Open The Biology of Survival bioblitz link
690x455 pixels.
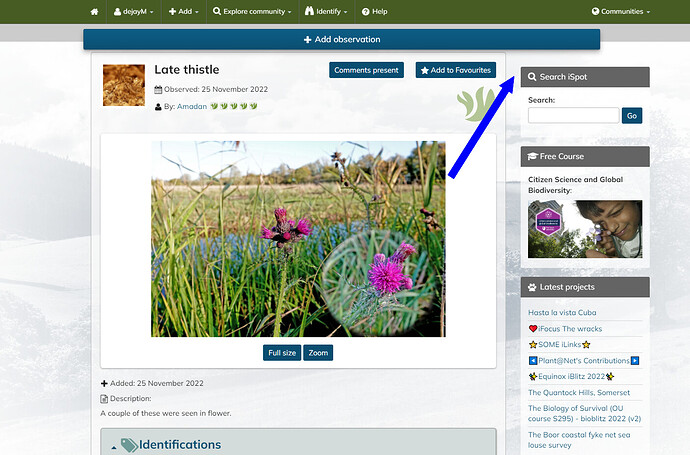pyautogui.click(x=584, y=414)
